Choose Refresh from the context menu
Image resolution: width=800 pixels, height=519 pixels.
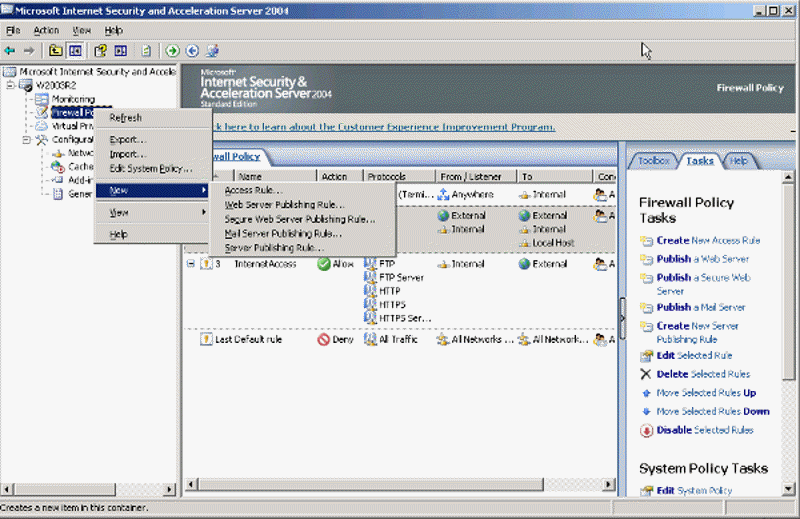click(151, 118)
